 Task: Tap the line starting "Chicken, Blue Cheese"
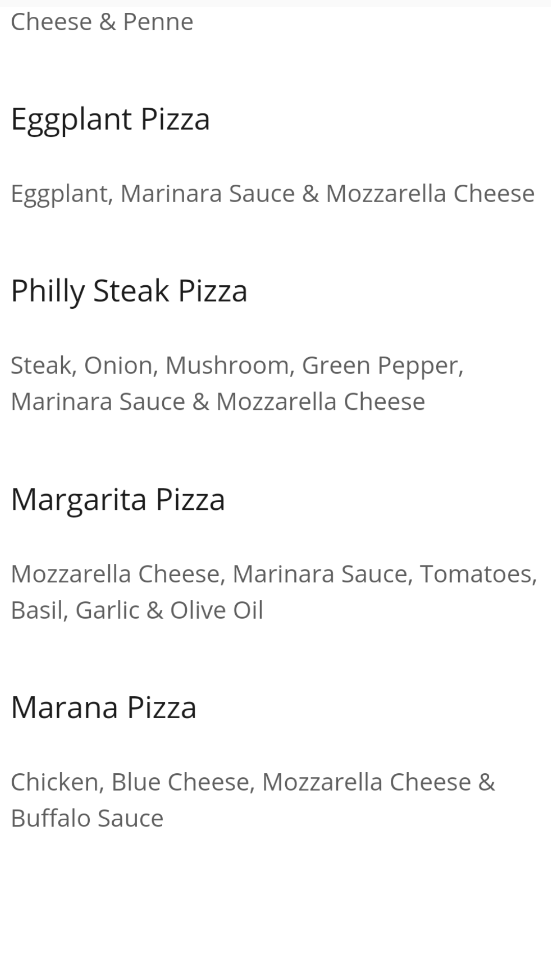pyautogui.click(x=253, y=782)
